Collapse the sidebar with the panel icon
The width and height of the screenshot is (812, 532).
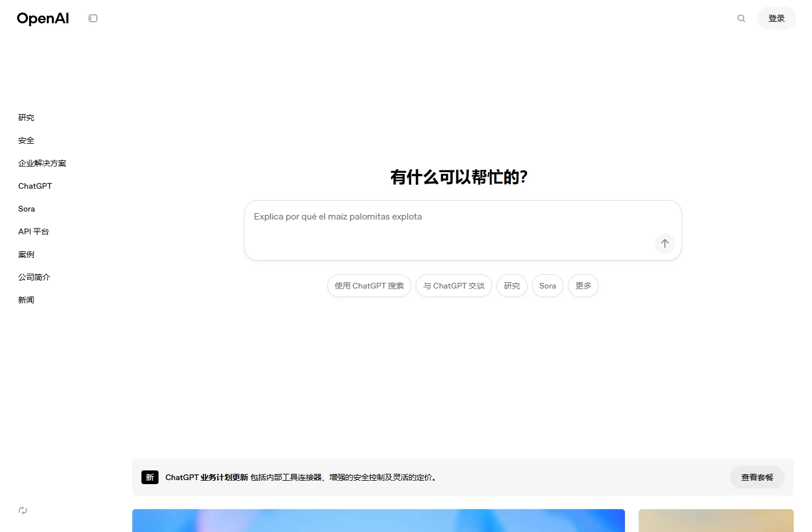coord(93,18)
